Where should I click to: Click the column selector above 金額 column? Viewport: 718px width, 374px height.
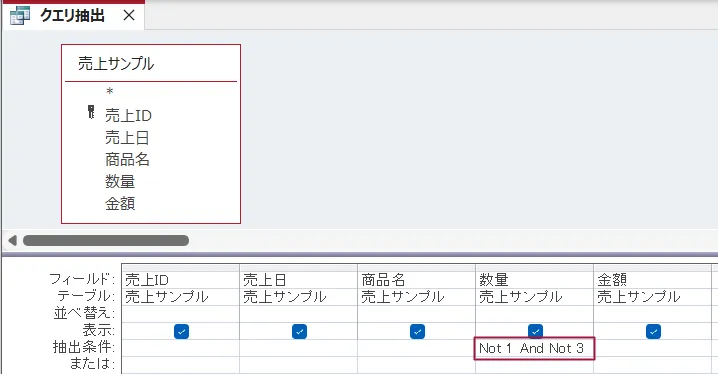pos(653,268)
